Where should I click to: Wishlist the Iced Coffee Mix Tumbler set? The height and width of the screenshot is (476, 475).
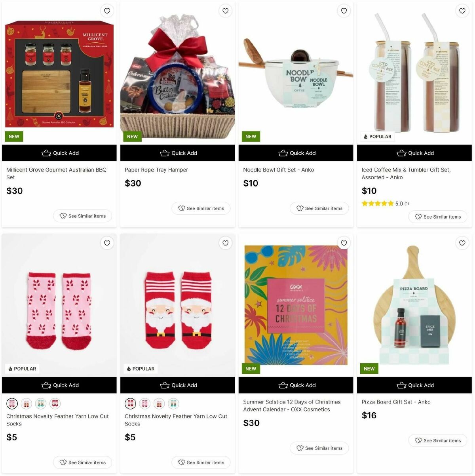pos(462,11)
